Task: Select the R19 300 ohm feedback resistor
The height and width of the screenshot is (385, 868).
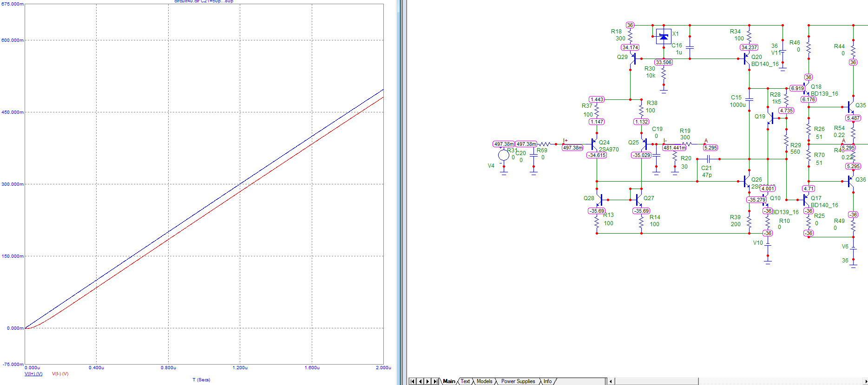Action: point(686,144)
